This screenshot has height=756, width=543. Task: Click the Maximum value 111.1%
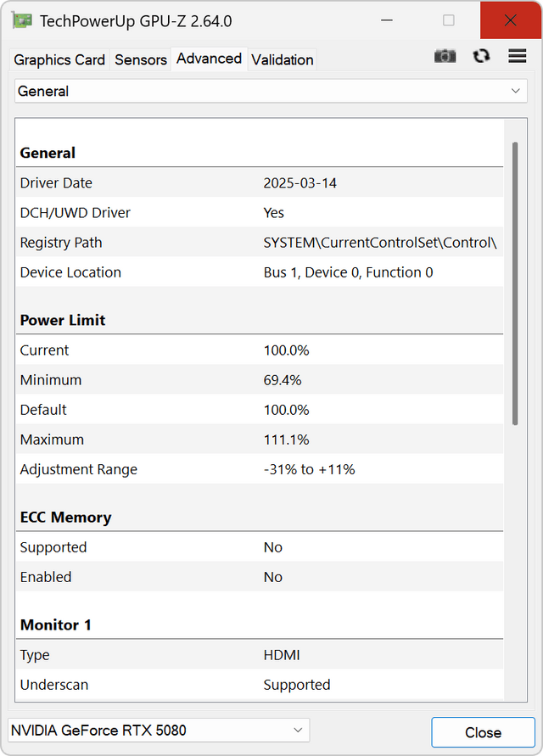click(287, 440)
